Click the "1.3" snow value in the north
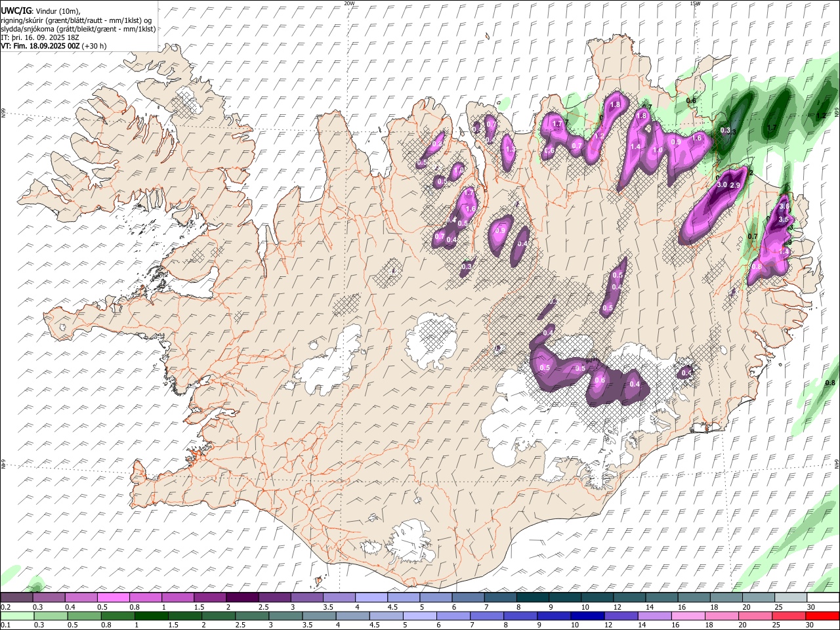The height and width of the screenshot is (630, 840). (511, 150)
